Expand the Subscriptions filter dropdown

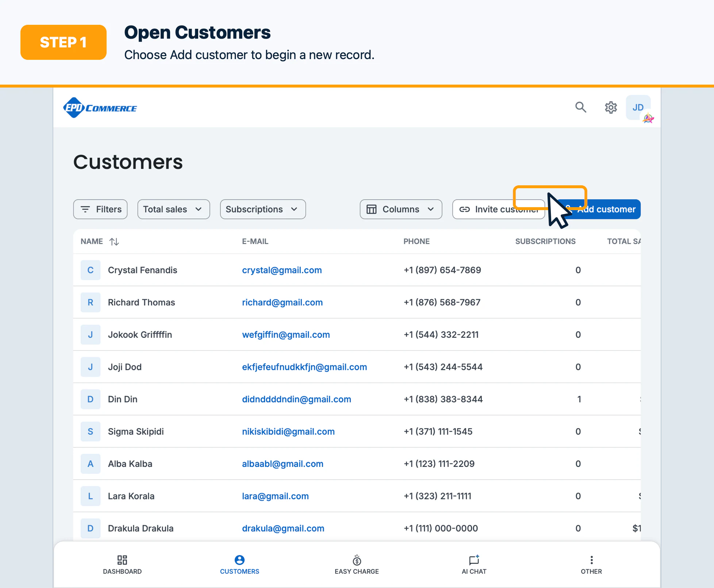[263, 209]
